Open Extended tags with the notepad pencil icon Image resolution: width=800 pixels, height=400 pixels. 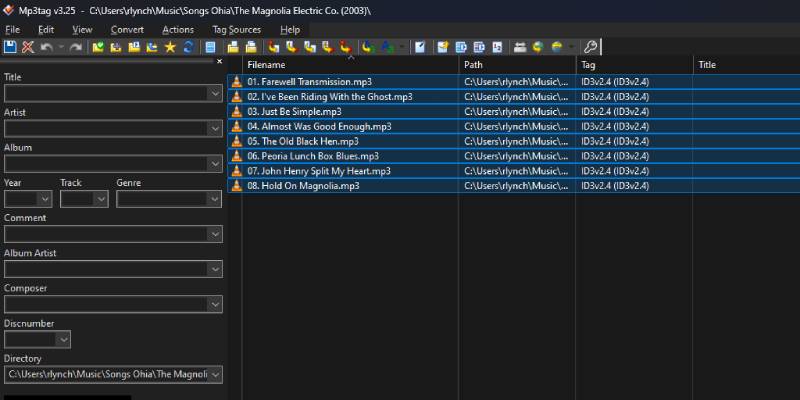click(419, 47)
